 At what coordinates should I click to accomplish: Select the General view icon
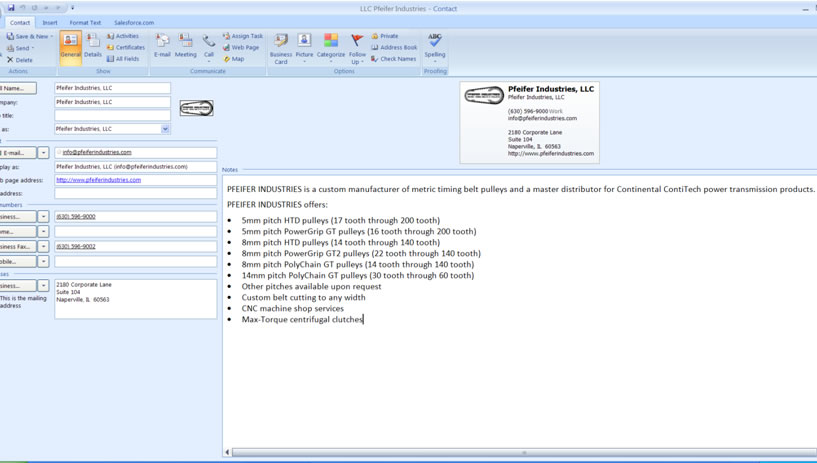click(70, 41)
